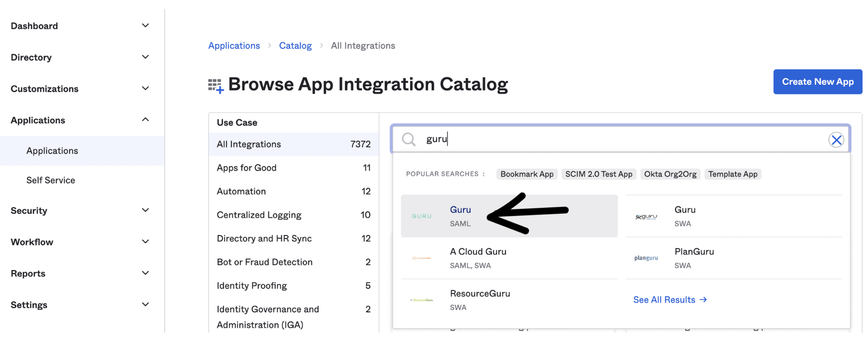Viewport: 868px width, 352px height.
Task: Select the Okta Org2Org popular search
Action: tap(670, 174)
